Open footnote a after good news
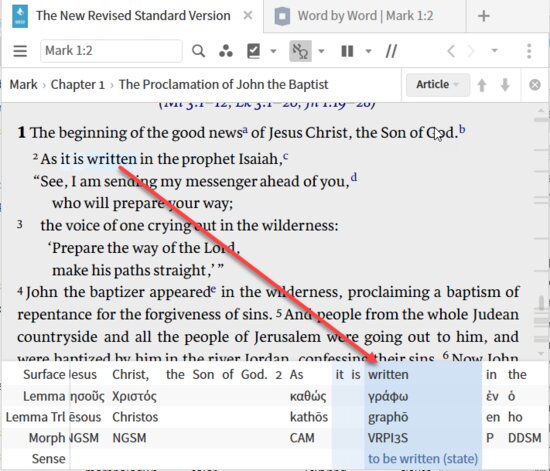 [245, 130]
